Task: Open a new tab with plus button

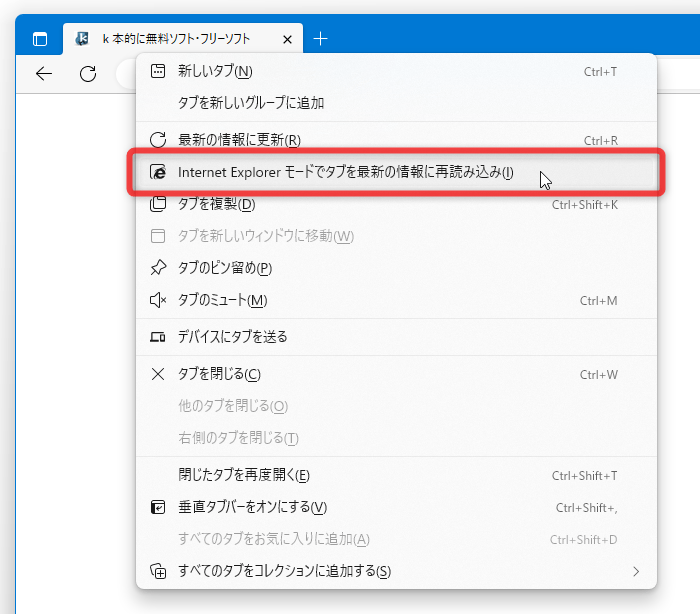Action: click(x=321, y=39)
